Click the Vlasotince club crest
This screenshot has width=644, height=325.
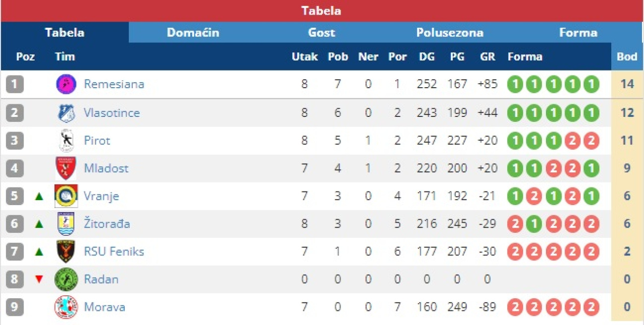66,113
